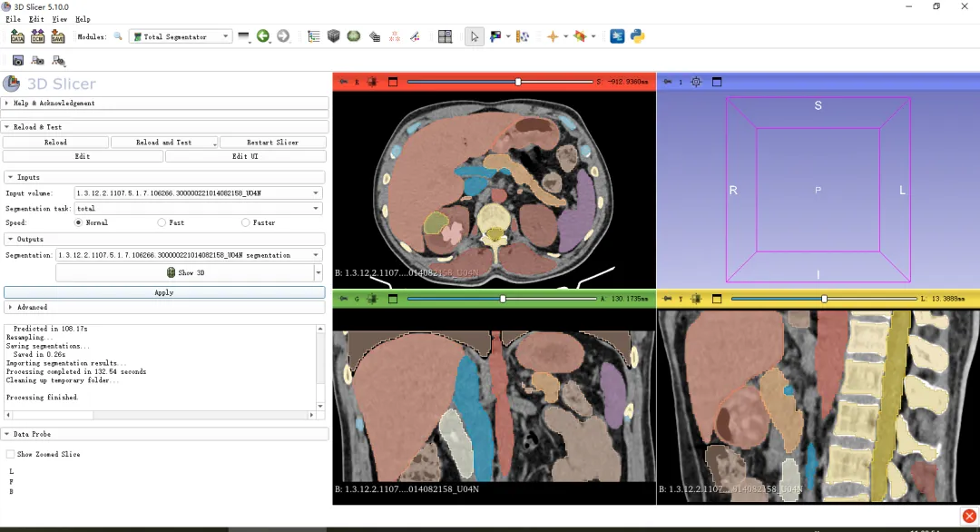Open the View menu
This screenshot has height=532, width=980.
(x=60, y=19)
